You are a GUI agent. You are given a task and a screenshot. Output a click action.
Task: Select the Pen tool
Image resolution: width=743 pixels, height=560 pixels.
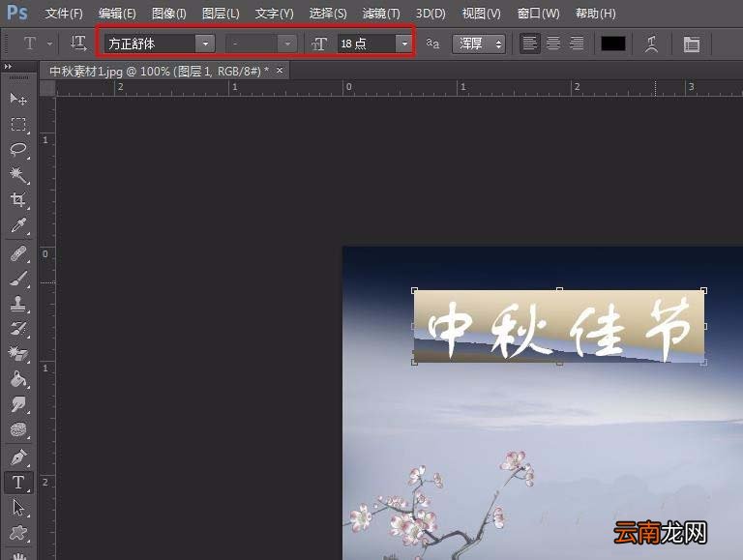tap(18, 457)
